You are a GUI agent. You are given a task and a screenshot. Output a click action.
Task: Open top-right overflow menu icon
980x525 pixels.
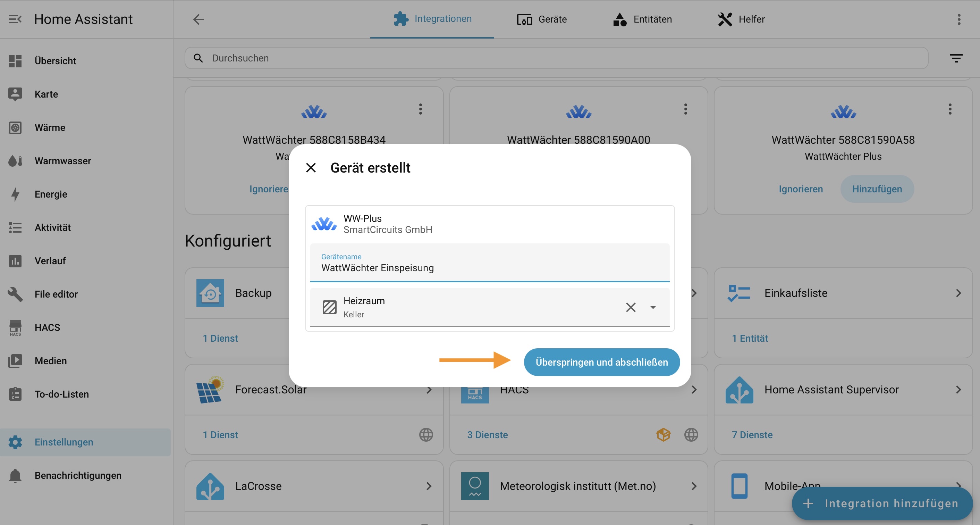959,19
